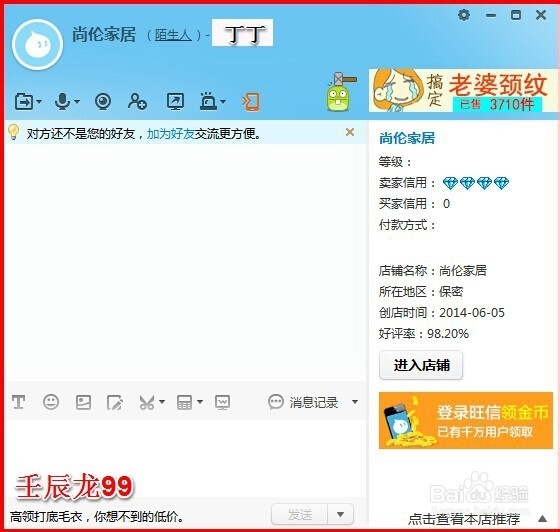Click the orange send-to-phone icon

pyautogui.click(x=251, y=102)
